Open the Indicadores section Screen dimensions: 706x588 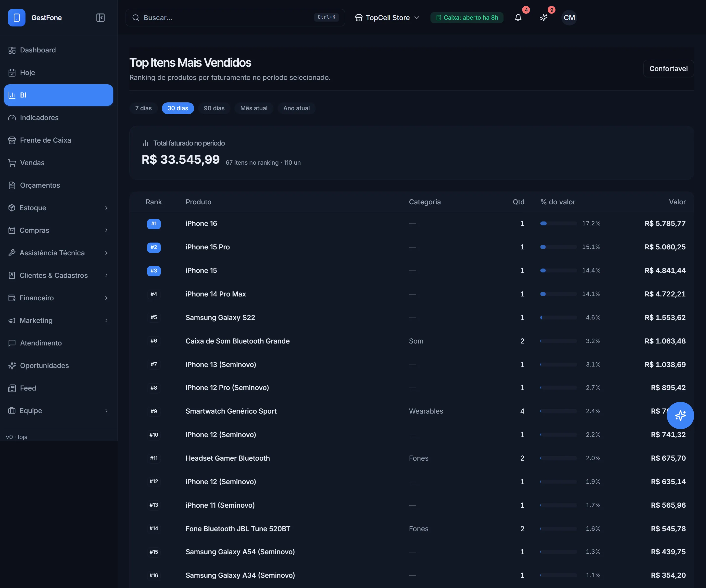[x=59, y=118]
